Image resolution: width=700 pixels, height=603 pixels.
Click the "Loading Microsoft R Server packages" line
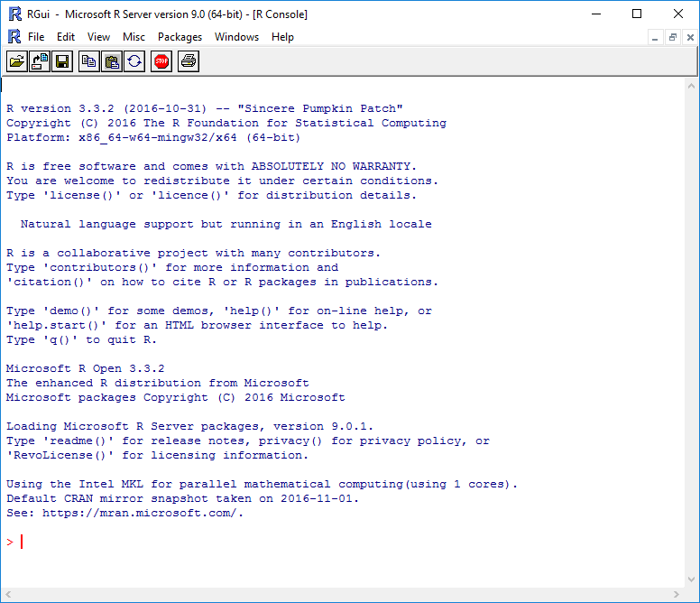tap(189, 426)
